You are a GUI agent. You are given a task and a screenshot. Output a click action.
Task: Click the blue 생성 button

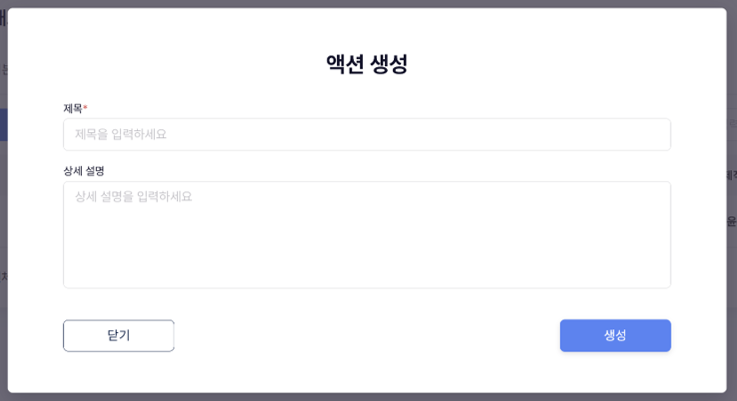point(615,335)
